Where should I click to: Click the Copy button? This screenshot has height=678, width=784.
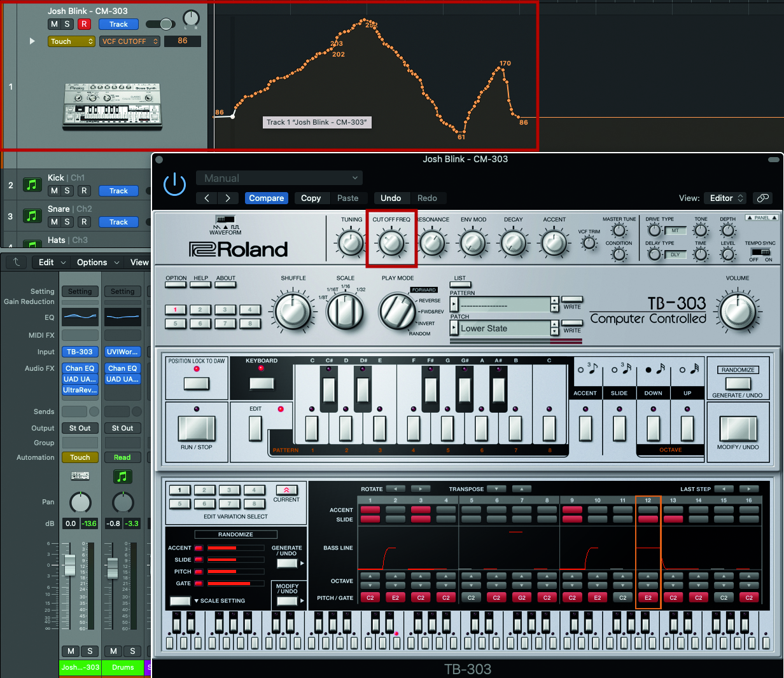[311, 198]
